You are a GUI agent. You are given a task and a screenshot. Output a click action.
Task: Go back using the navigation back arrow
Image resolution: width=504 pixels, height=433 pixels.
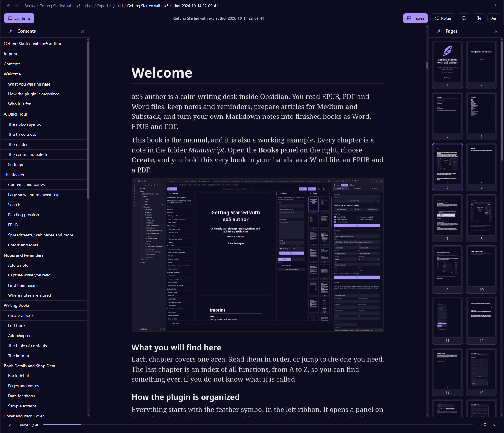[x=9, y=6]
